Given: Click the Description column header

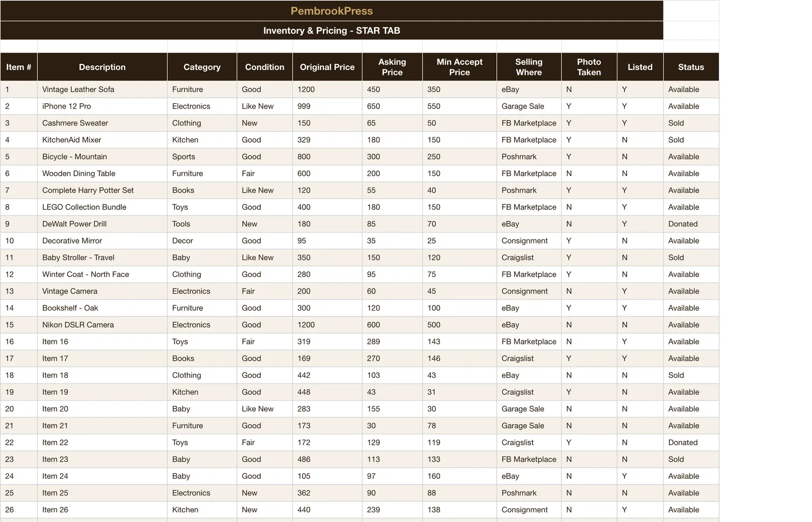Looking at the screenshot, I should [102, 67].
